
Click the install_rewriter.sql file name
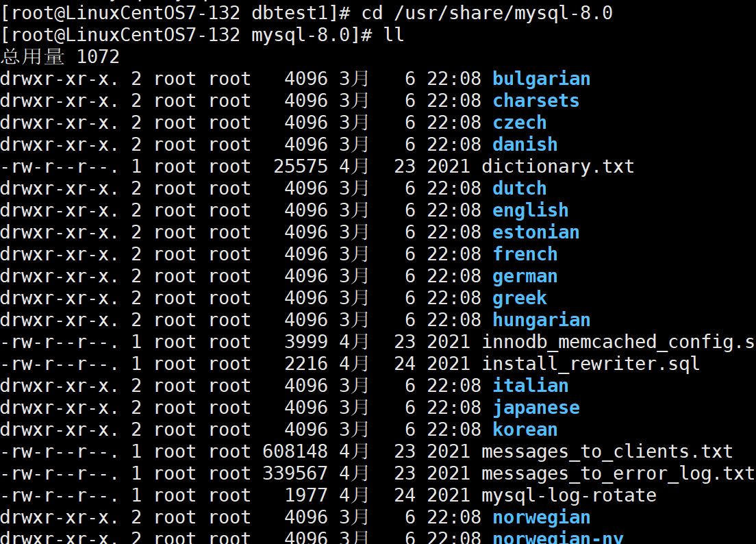[x=590, y=364]
